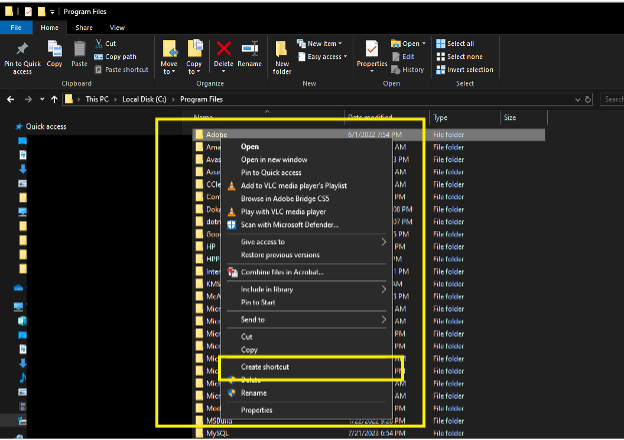Image resolution: width=624 pixels, height=440 pixels.
Task: Expand the Include in library submenu
Action: [x=306, y=289]
